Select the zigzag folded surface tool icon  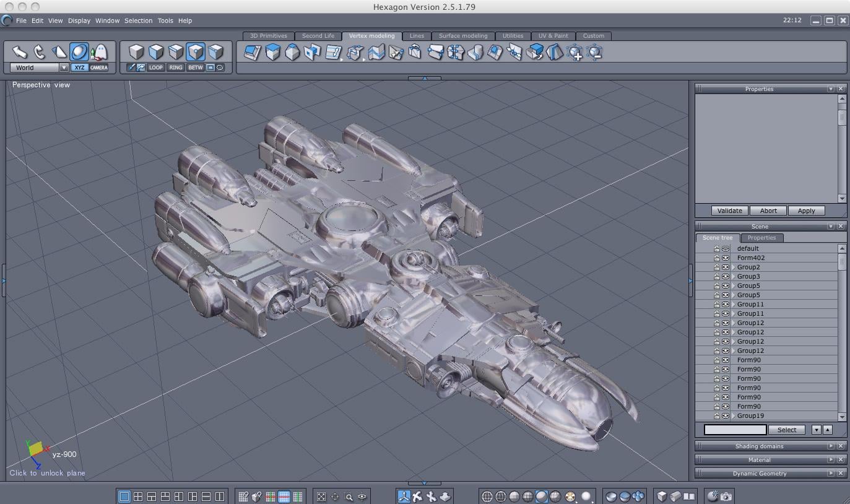pos(376,53)
